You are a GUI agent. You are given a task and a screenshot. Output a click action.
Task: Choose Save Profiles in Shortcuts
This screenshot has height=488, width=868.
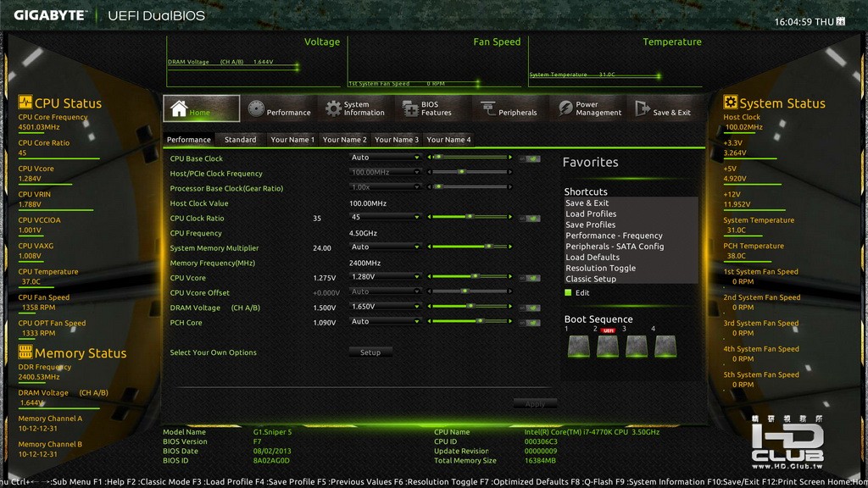(x=590, y=225)
